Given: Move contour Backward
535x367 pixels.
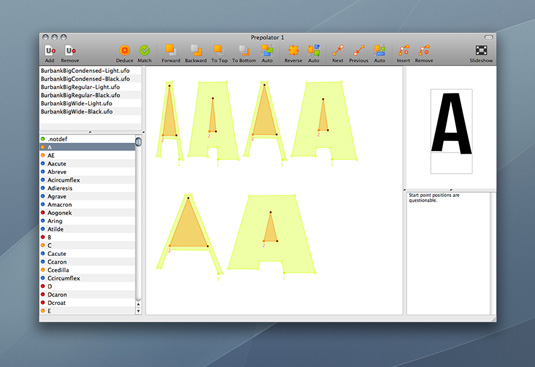Looking at the screenshot, I should (196, 50).
